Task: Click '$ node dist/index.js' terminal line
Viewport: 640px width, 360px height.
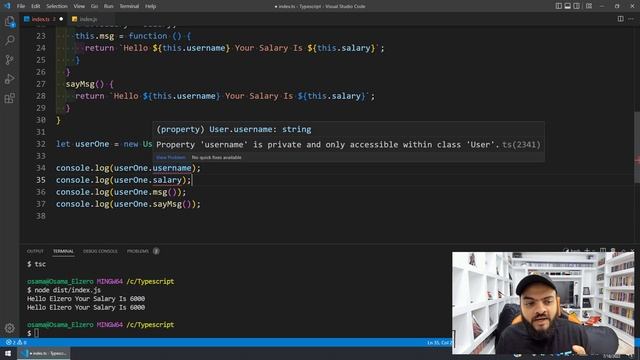Action: [64, 290]
